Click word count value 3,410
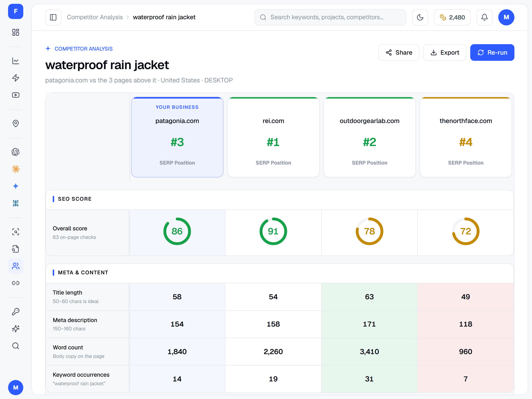This screenshot has width=532, height=399. point(370,352)
